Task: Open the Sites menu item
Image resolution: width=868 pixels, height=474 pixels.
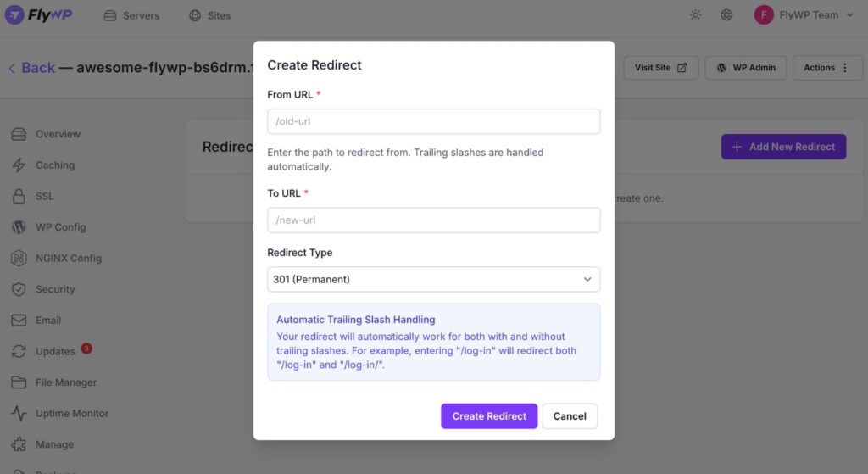Action: point(210,15)
